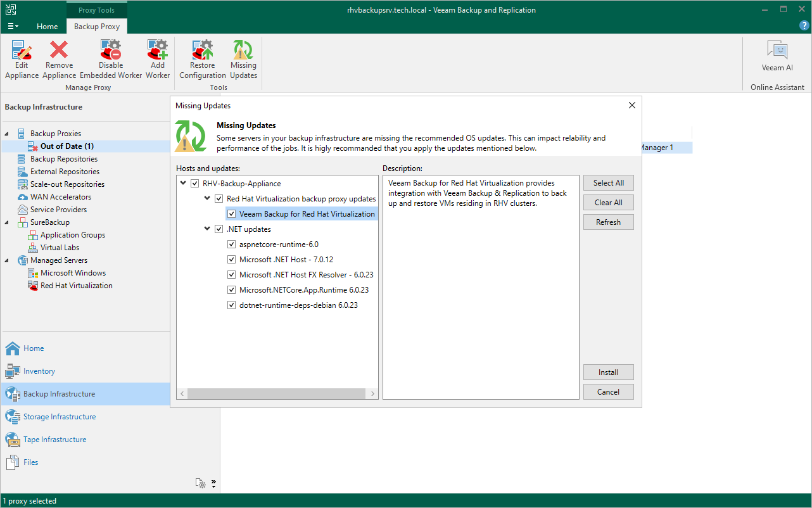The width and height of the screenshot is (812, 508).
Task: Open Backup Repositories node
Action: pyautogui.click(x=64, y=159)
